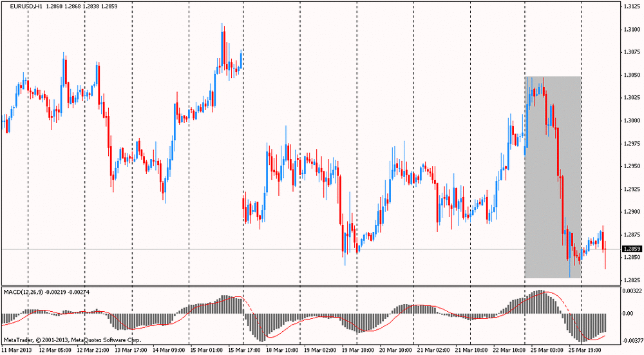This screenshot has height=355, width=644.
Task: Click the 20 Mar 10:00 time label
Action: [396, 350]
